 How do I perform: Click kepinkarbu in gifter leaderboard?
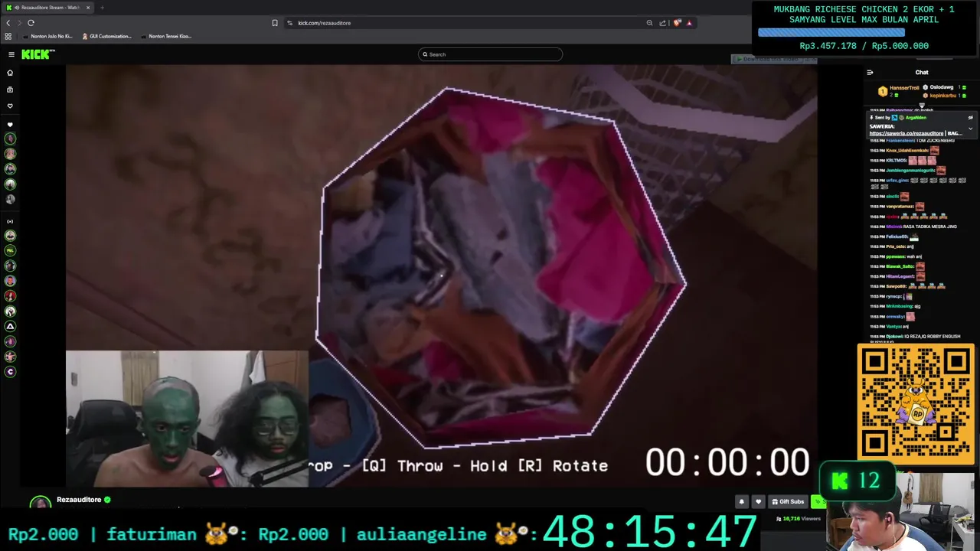943,96
